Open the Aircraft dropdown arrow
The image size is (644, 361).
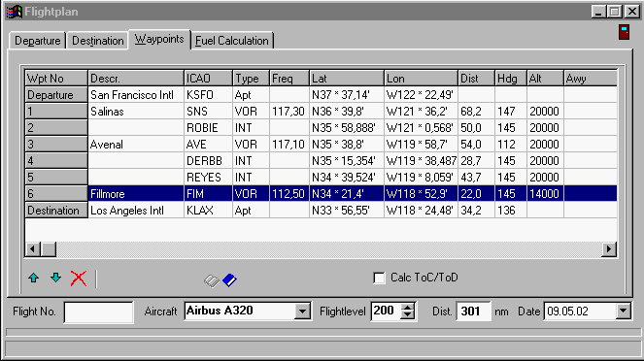click(302, 312)
